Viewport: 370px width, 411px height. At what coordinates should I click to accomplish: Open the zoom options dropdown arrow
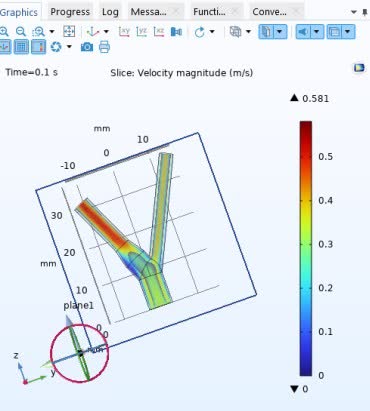(52, 32)
